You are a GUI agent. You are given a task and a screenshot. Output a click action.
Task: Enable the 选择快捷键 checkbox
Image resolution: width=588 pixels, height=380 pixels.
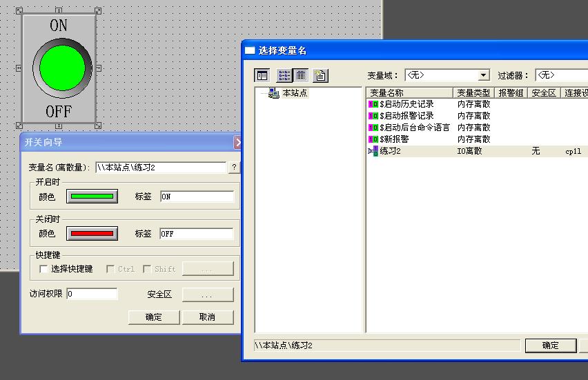(x=44, y=269)
